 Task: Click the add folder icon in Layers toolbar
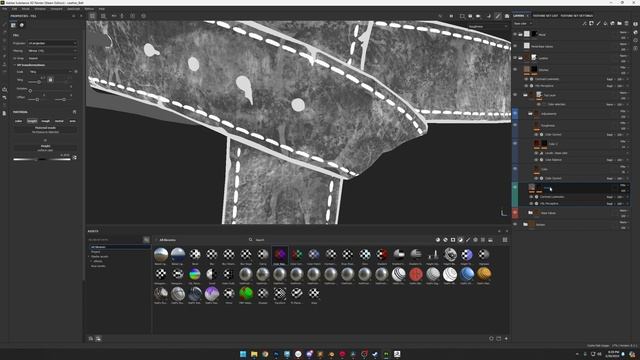pos(620,24)
